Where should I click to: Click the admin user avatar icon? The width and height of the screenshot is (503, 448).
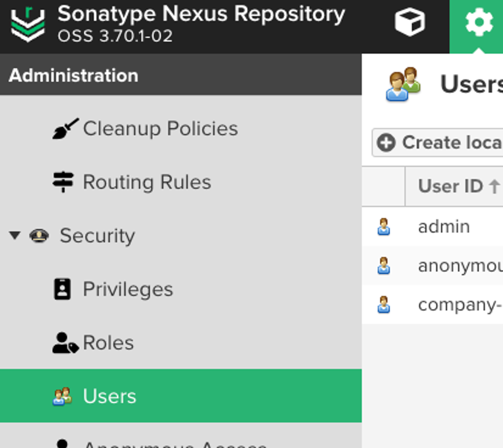pyautogui.click(x=384, y=227)
